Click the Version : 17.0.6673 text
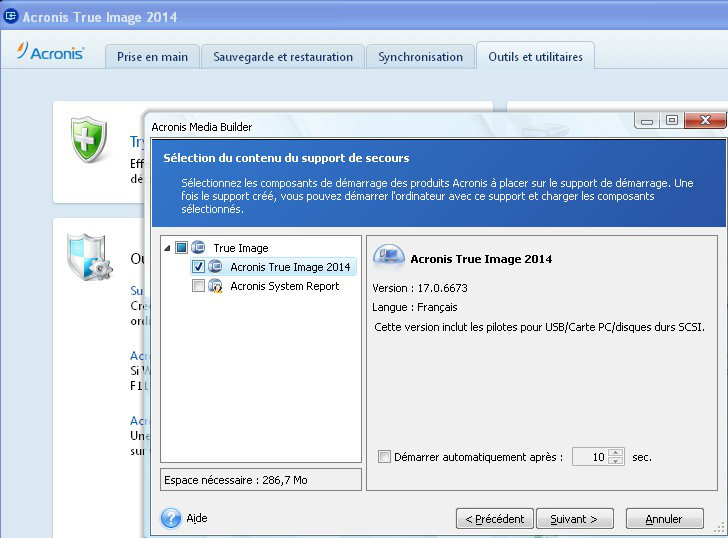 tap(420, 288)
